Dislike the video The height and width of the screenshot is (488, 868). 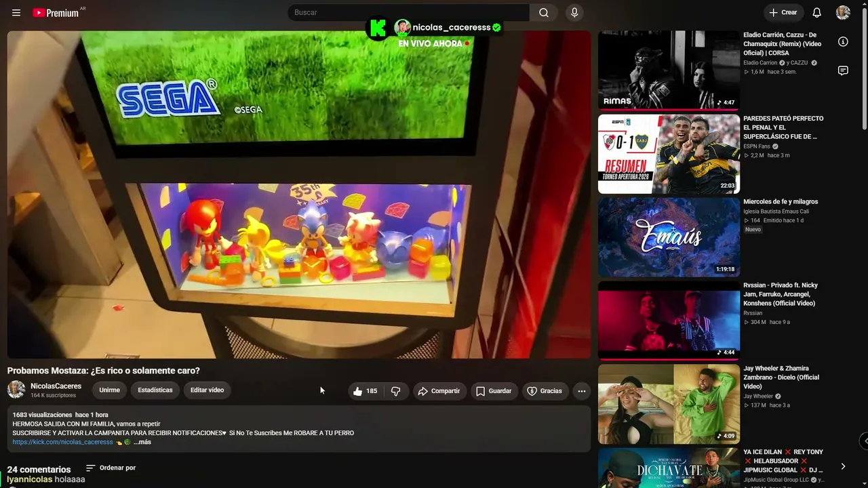click(396, 391)
